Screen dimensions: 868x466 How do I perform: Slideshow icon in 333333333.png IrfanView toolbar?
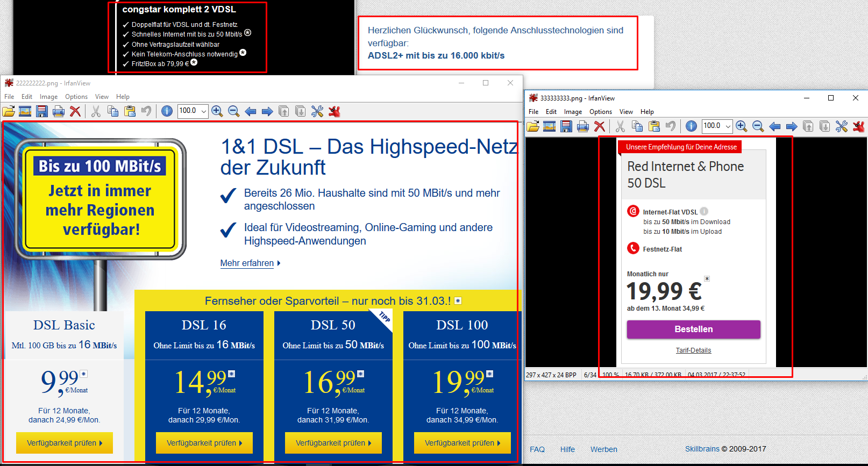(x=550, y=126)
